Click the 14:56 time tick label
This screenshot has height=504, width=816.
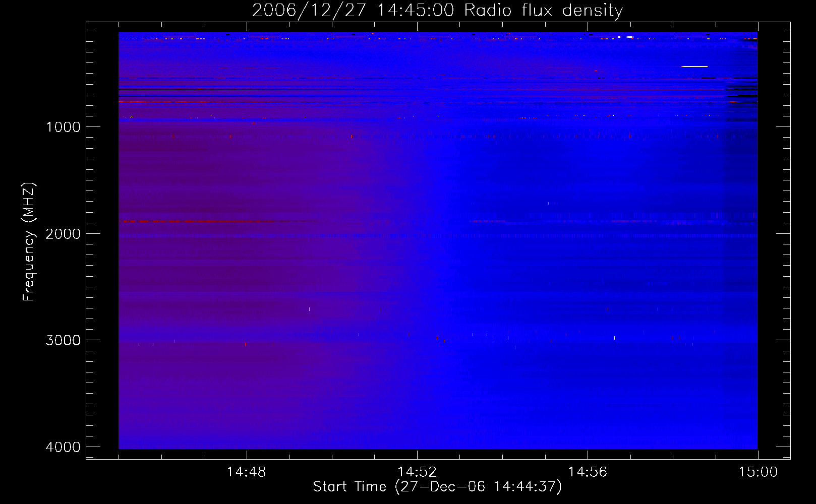588,472
